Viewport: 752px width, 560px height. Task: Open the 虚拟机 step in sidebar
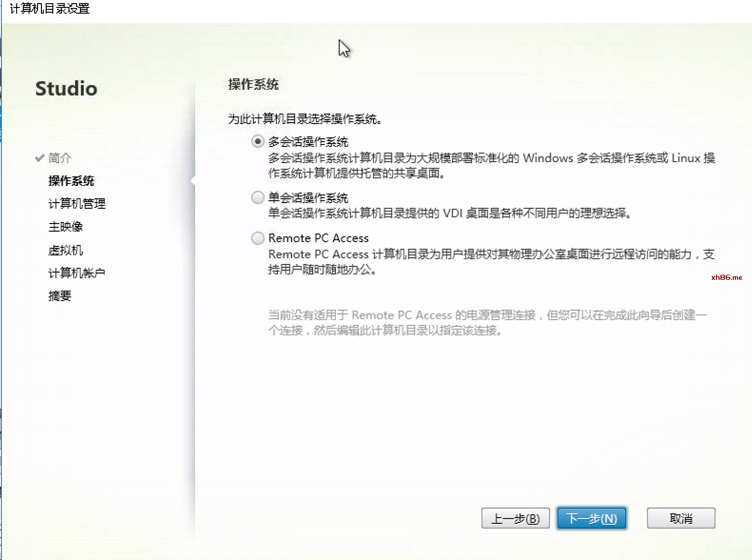[x=65, y=250]
